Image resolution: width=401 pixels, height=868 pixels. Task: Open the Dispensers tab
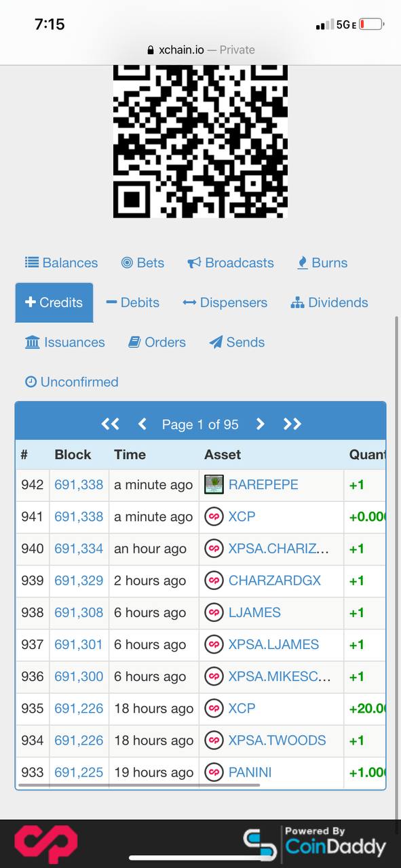coord(225,303)
